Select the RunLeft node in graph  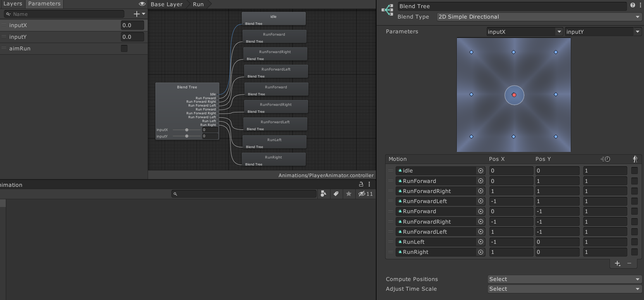tap(274, 142)
